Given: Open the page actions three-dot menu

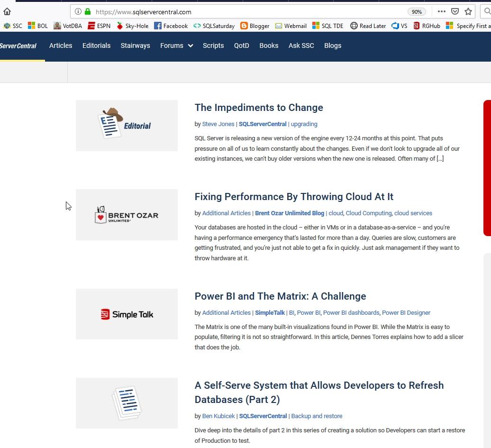Looking at the screenshot, I should (442, 11).
